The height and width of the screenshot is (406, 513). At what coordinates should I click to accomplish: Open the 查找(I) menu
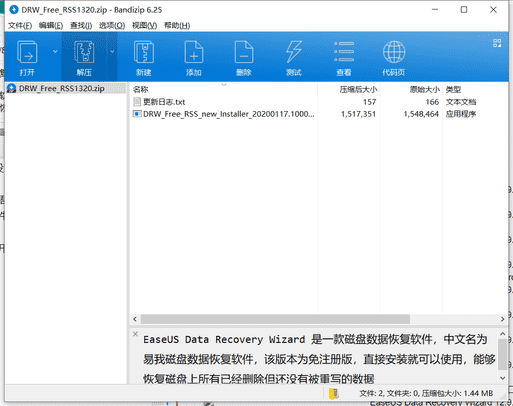coord(81,26)
